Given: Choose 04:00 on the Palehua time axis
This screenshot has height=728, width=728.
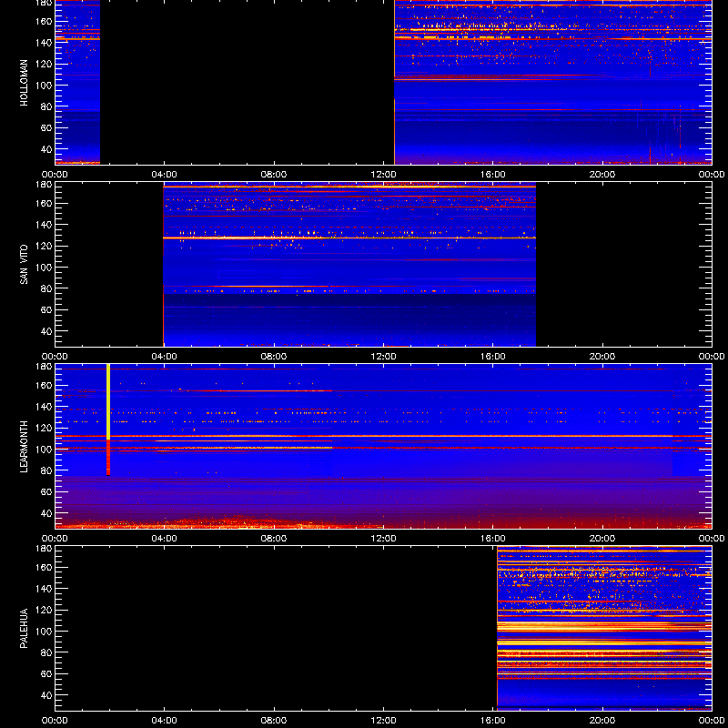Looking at the screenshot, I should [165, 721].
